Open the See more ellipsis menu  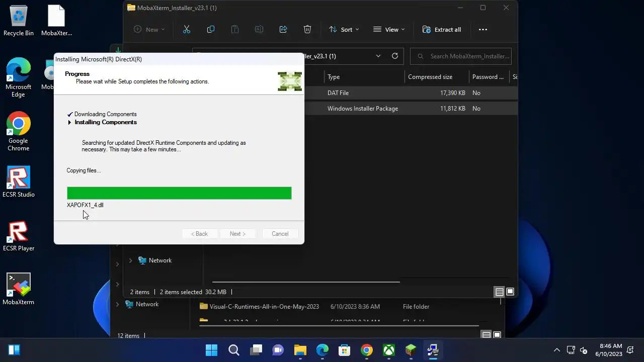(483, 30)
